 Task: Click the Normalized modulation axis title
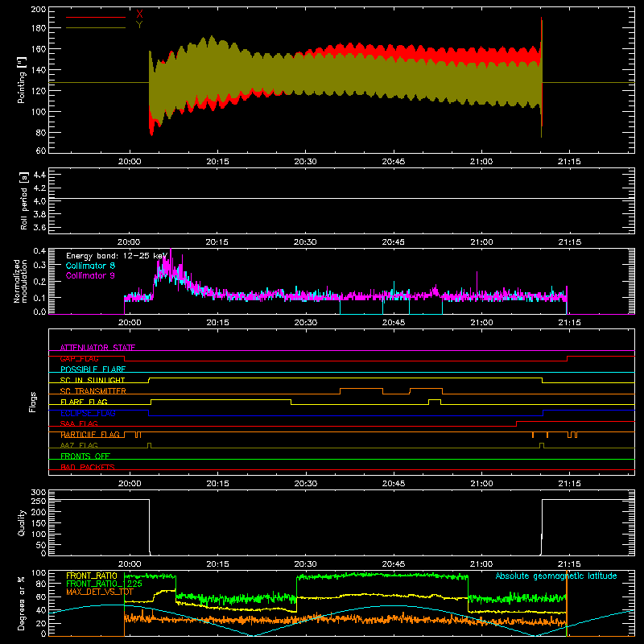tap(21, 281)
